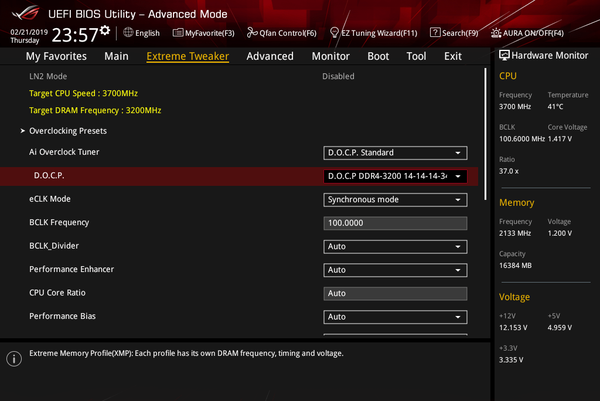Click the AURA light icon
This screenshot has height=401, width=600.
496,33
